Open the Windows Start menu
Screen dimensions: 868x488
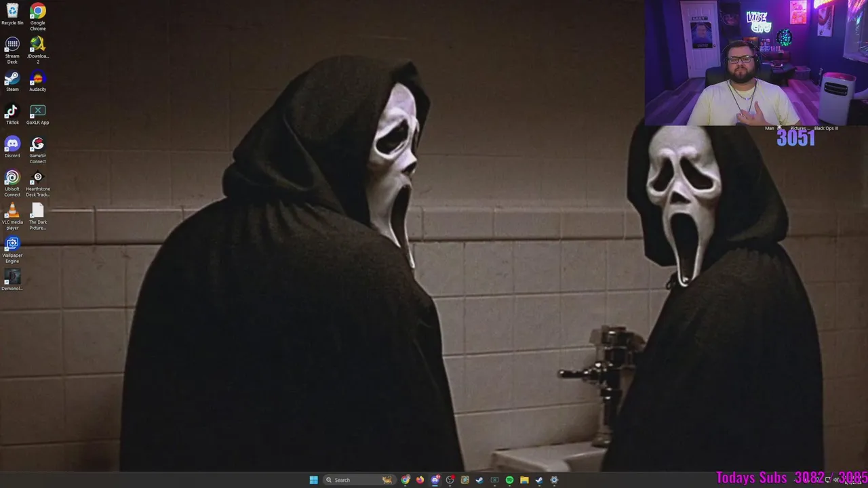coord(314,480)
